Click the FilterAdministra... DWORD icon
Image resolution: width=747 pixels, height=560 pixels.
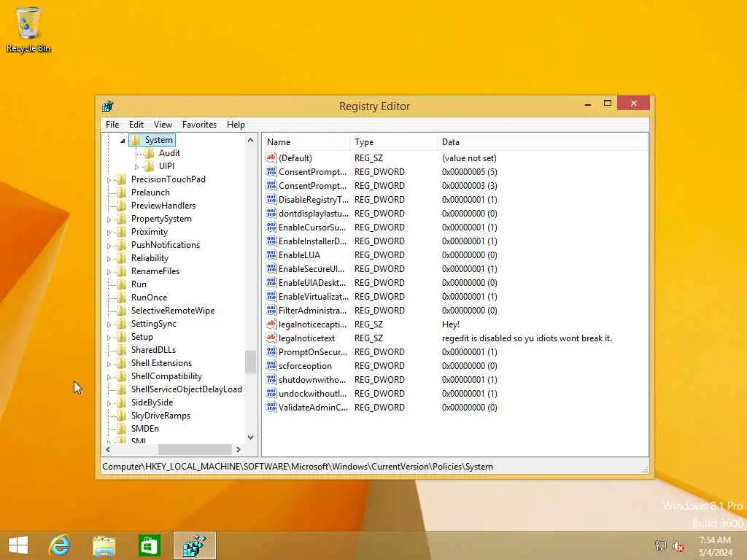tap(271, 310)
